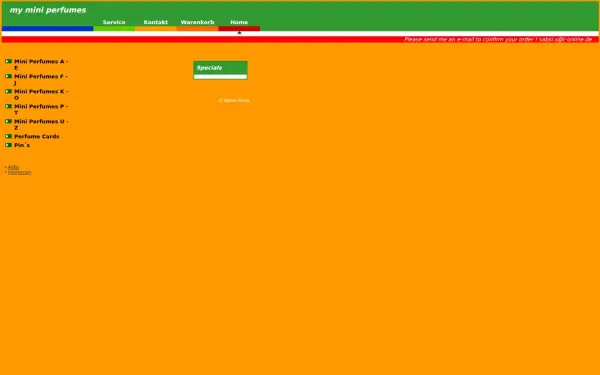Screen dimensions: 600x375
Task: Follow the Impressum link in the sidebar
Action: (x=20, y=172)
